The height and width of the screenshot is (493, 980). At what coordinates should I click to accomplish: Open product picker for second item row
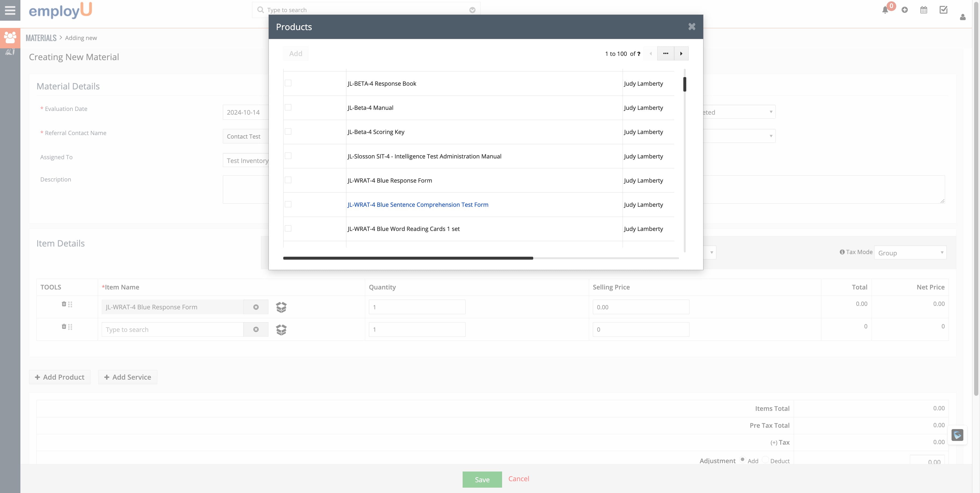(281, 329)
